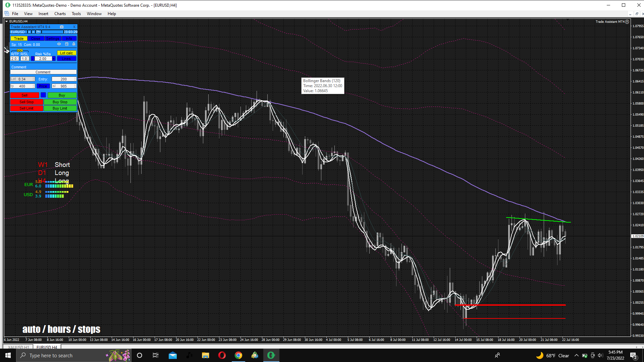Toggle the blue square between Sell and Buy
The image size is (644, 362).
coord(43,95)
